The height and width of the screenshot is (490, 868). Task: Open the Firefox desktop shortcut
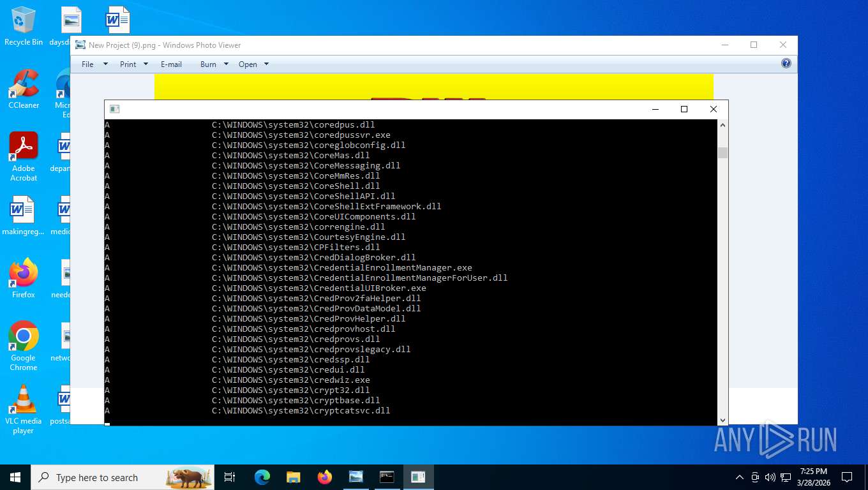point(24,279)
